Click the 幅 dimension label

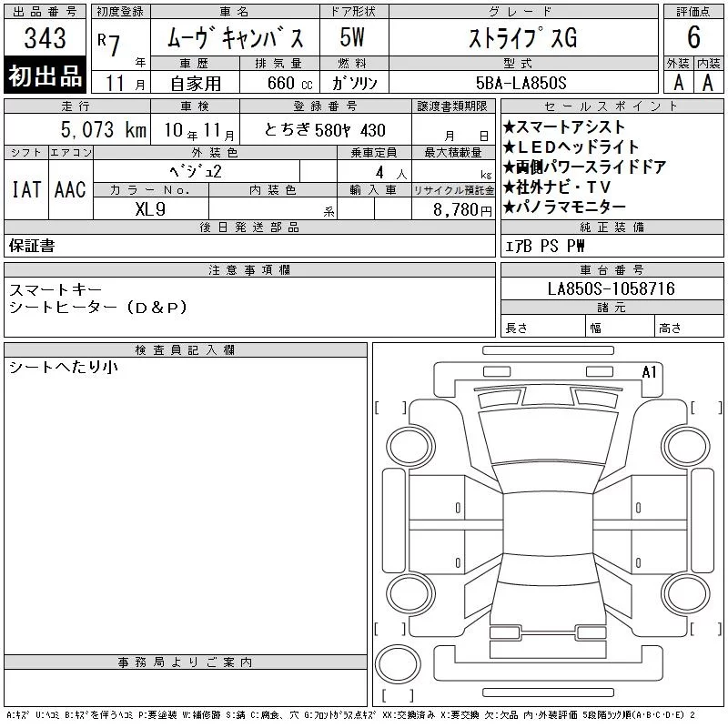596,329
